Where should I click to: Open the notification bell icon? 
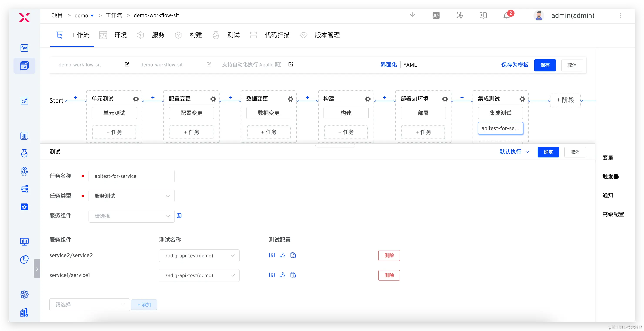click(506, 15)
